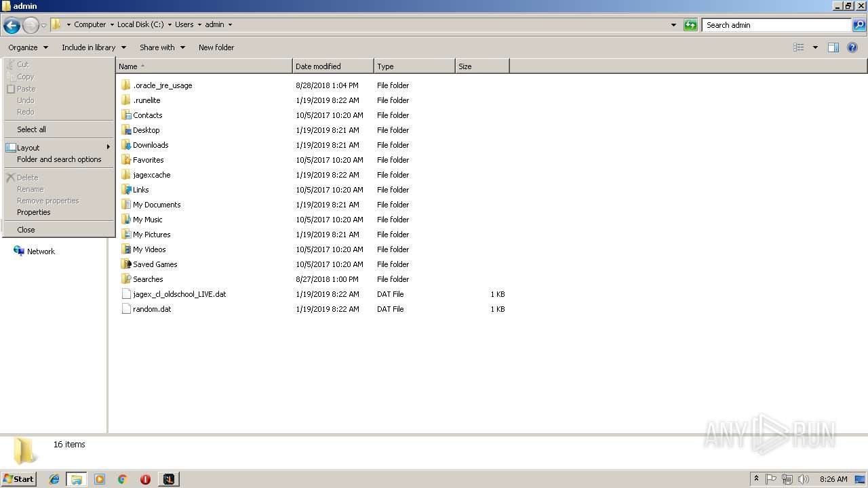Go back with the blue Back arrow
This screenshot has height=488, width=868.
click(x=12, y=26)
